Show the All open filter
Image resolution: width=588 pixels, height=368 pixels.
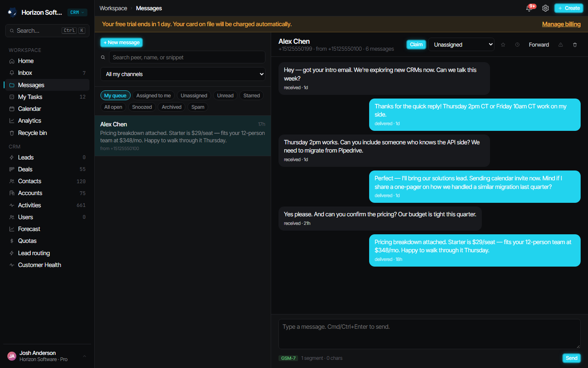[x=113, y=107]
